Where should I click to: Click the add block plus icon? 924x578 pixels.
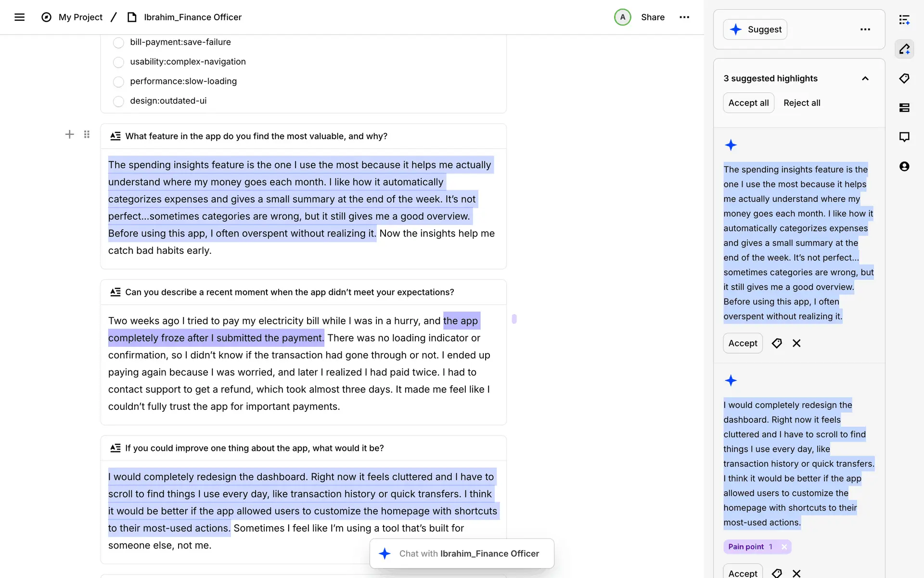click(x=69, y=134)
